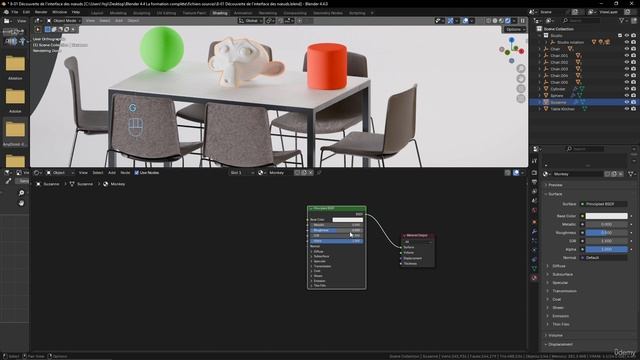Select the Cylinder row in the outliner
Screen dimensions: 640x360
584,89
